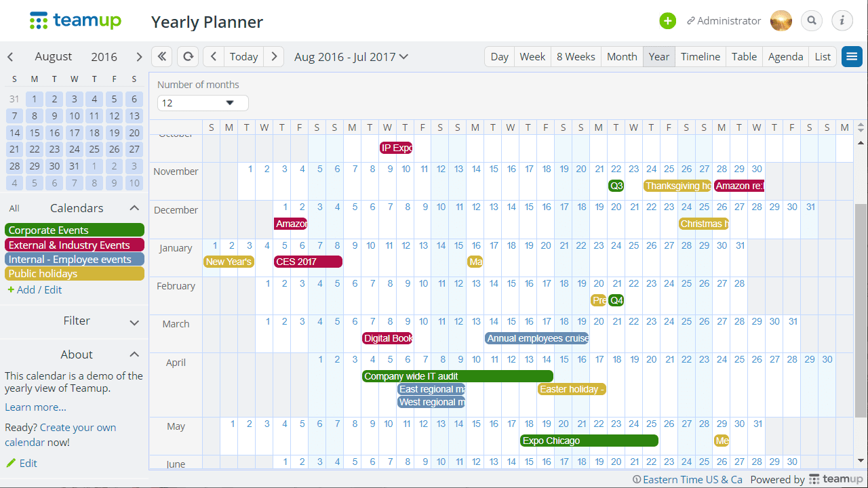Screen dimensions: 868x488
Task: Expand the Filter section
Action: [76, 321]
